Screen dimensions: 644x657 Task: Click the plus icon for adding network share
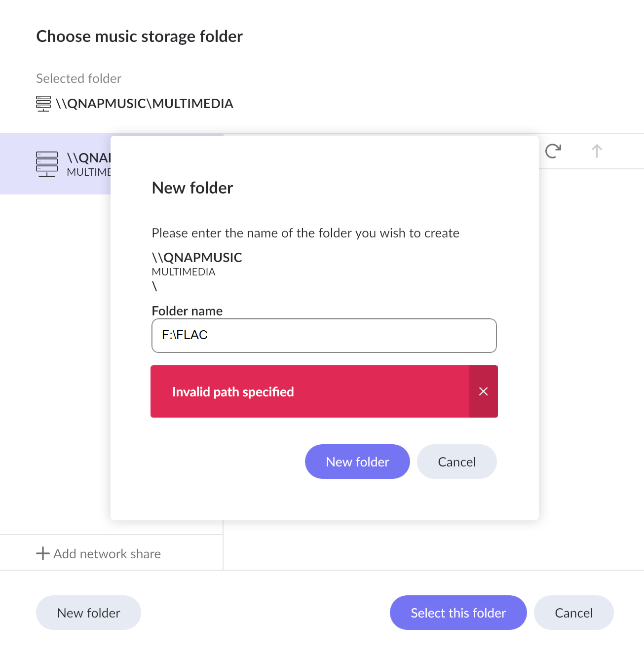click(x=43, y=553)
